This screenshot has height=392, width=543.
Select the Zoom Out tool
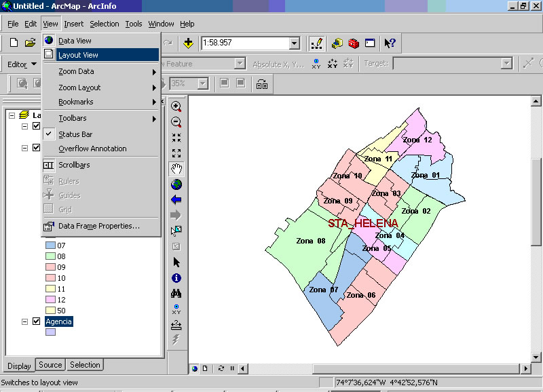[x=176, y=122]
